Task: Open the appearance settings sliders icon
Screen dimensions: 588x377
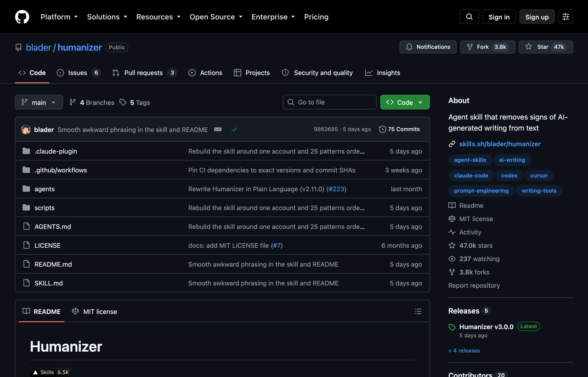Action: pyautogui.click(x=566, y=17)
